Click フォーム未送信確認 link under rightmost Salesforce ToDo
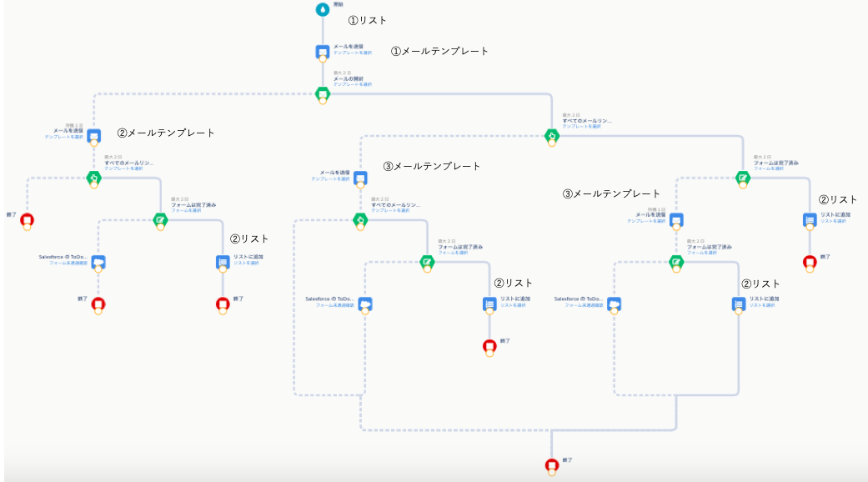 (584, 305)
